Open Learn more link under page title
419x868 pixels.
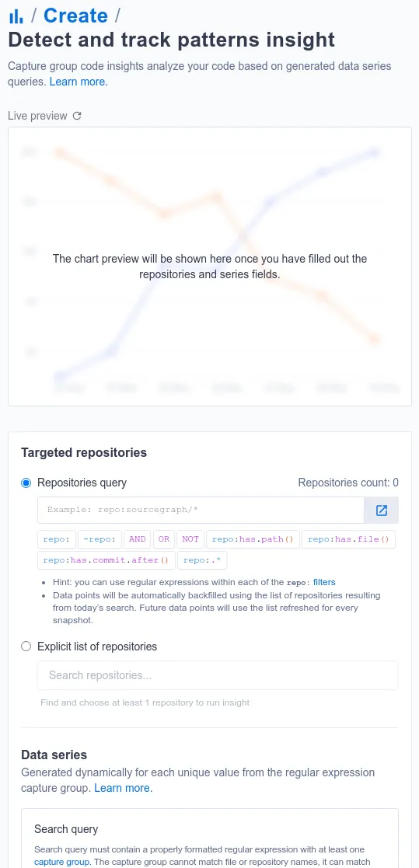click(79, 82)
